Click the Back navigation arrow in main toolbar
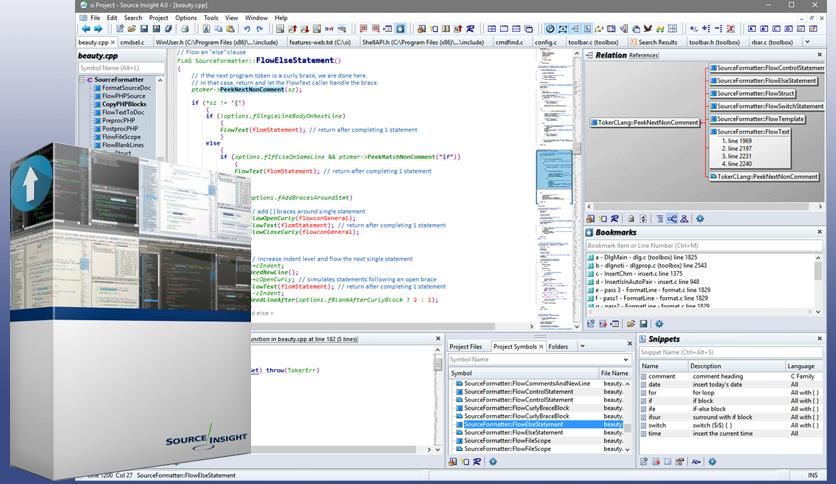 tap(86, 29)
